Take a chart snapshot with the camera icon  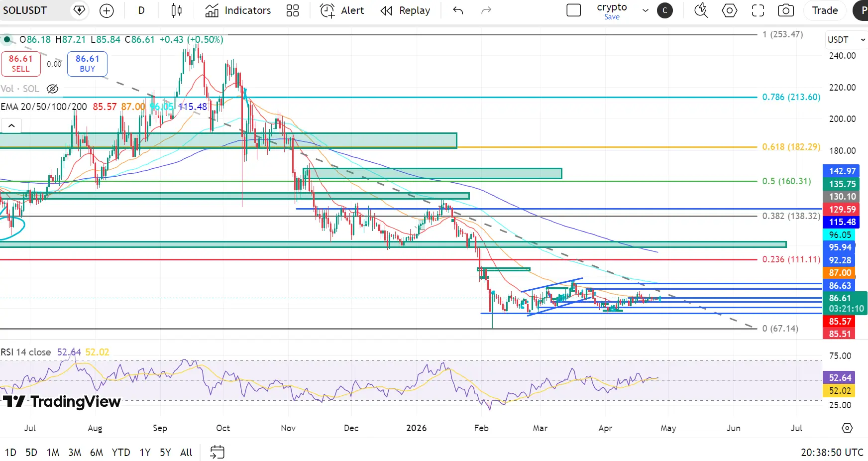(x=786, y=10)
